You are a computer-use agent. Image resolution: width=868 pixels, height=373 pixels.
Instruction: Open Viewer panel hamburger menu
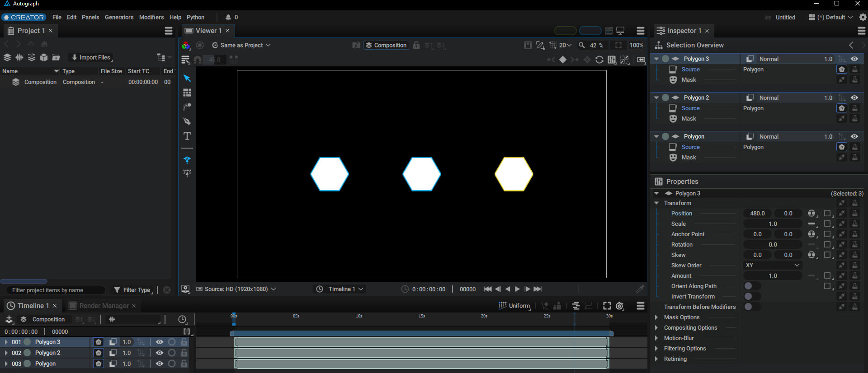641,31
